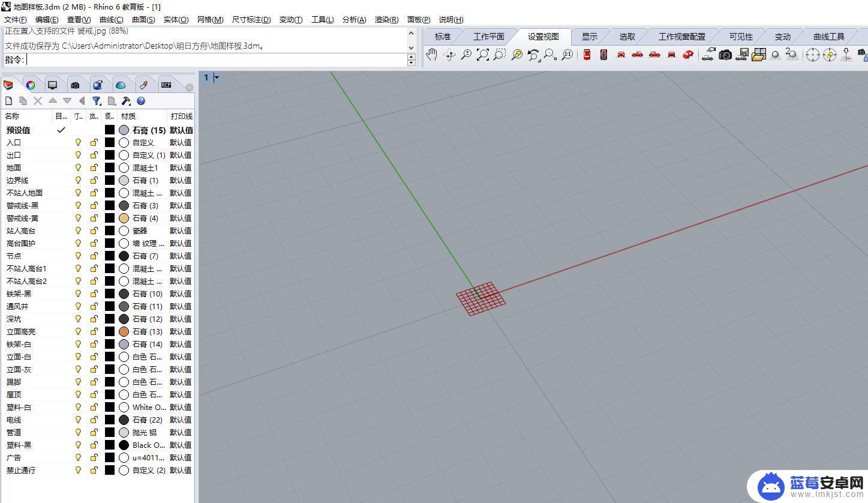Viewport: 868px width, 503px height.
Task: Open the Textures paint tube panel tab
Action: tap(143, 85)
